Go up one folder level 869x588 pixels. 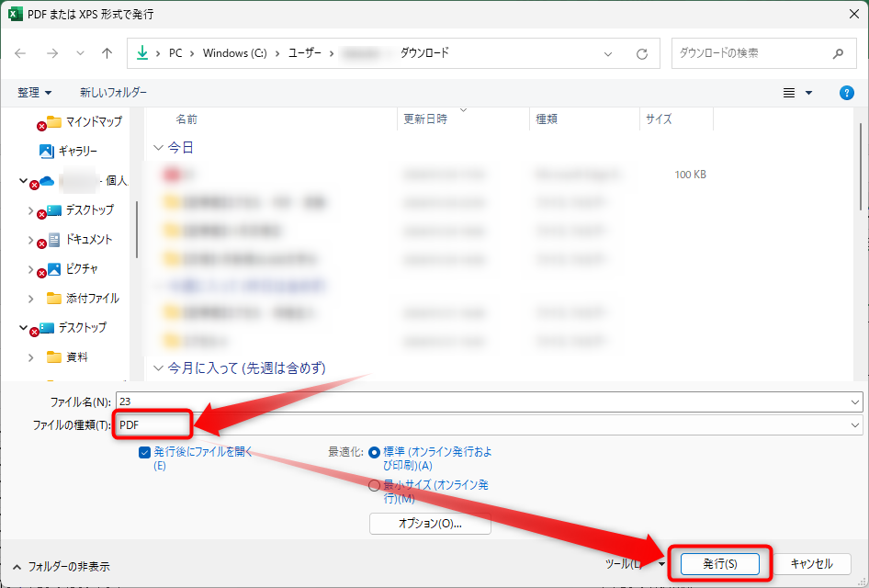click(x=107, y=53)
